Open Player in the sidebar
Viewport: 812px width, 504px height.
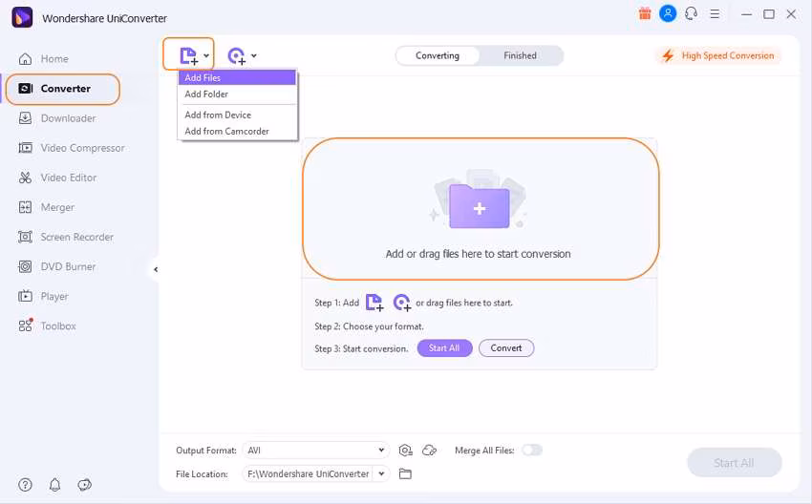[x=44, y=297]
